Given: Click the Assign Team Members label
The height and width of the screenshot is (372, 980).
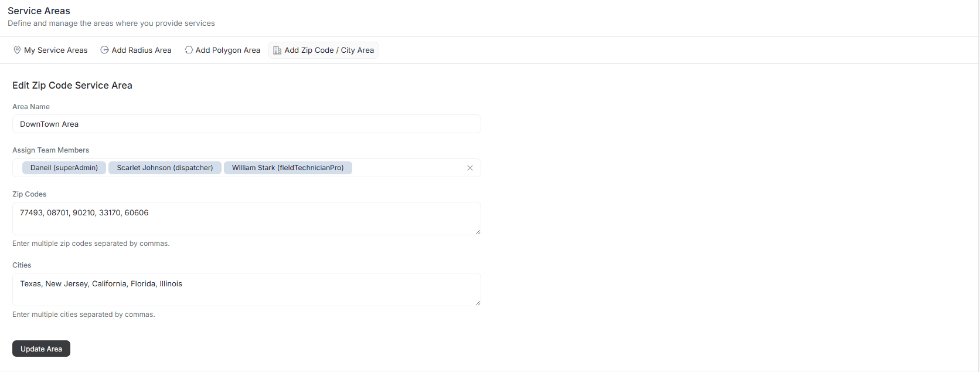Looking at the screenshot, I should tap(51, 150).
